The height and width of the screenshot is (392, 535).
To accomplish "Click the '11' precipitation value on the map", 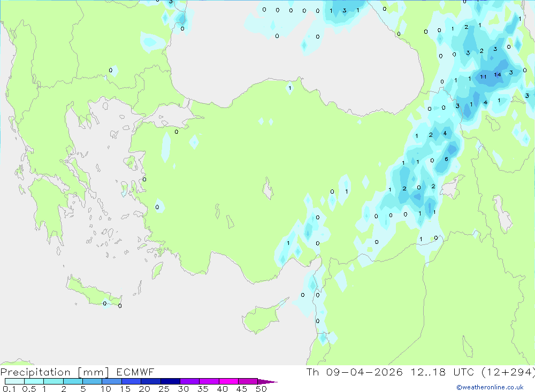I will click(x=483, y=77).
